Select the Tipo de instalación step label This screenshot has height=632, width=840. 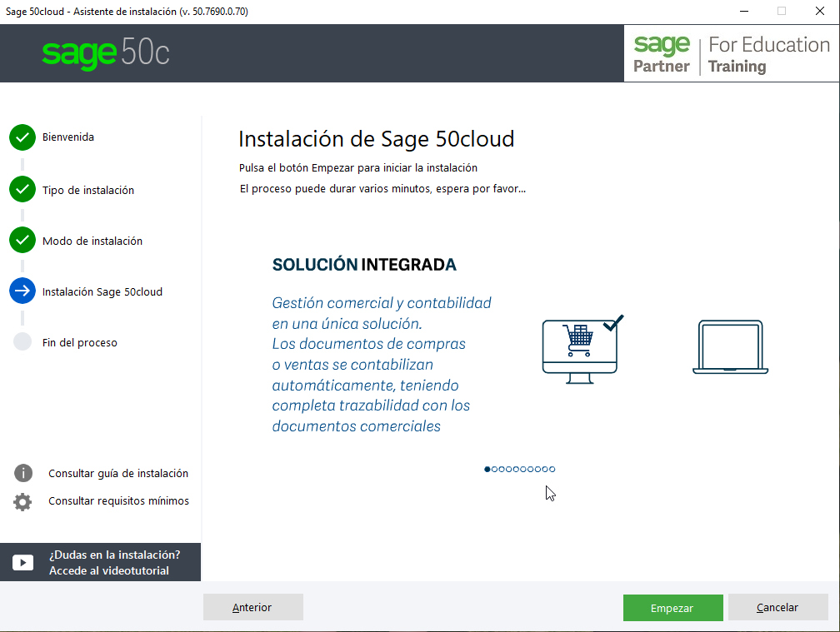click(88, 190)
